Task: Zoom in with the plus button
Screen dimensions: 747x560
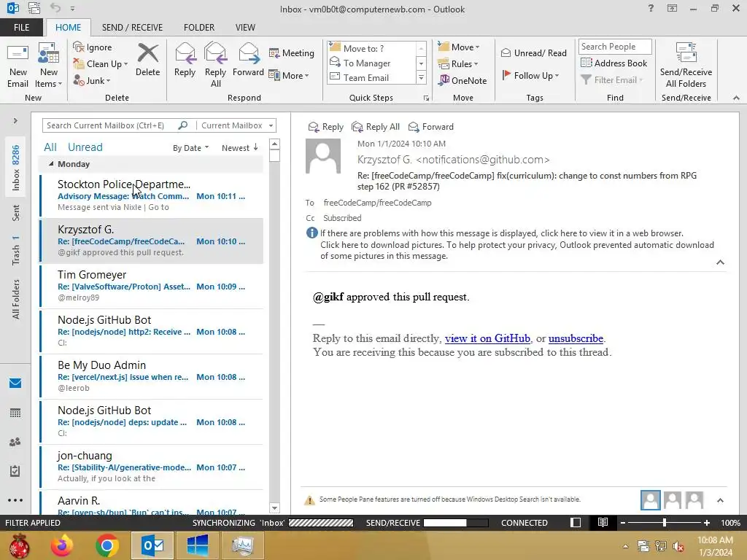Action: (x=707, y=523)
